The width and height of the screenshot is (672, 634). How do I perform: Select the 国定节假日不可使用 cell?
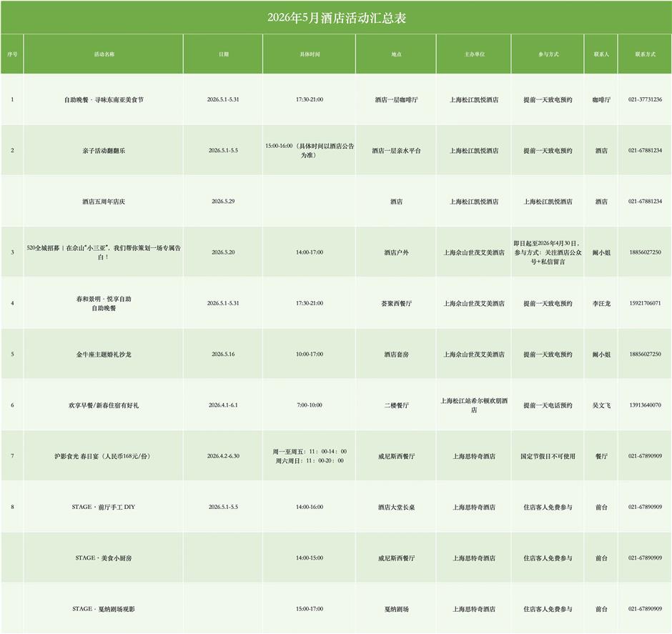548,456
